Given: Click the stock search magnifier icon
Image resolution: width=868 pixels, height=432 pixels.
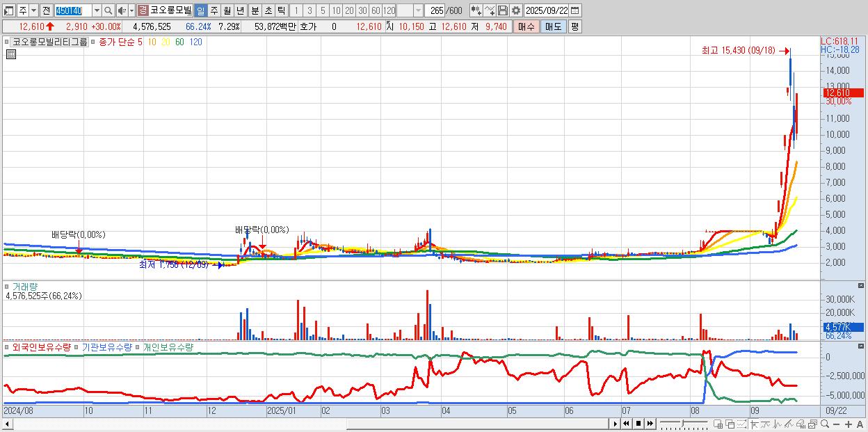Looking at the screenshot, I should pyautogui.click(x=108, y=10).
